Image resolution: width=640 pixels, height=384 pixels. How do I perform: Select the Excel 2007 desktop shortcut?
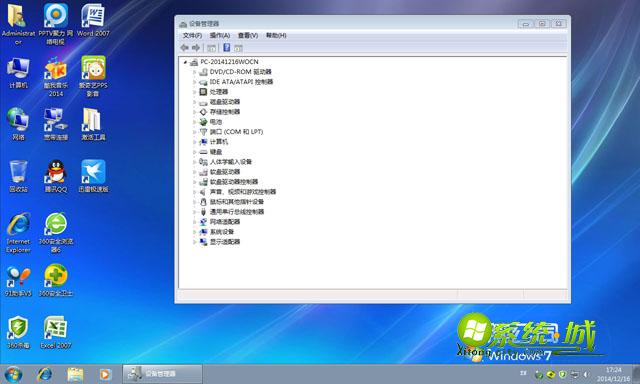[56, 332]
